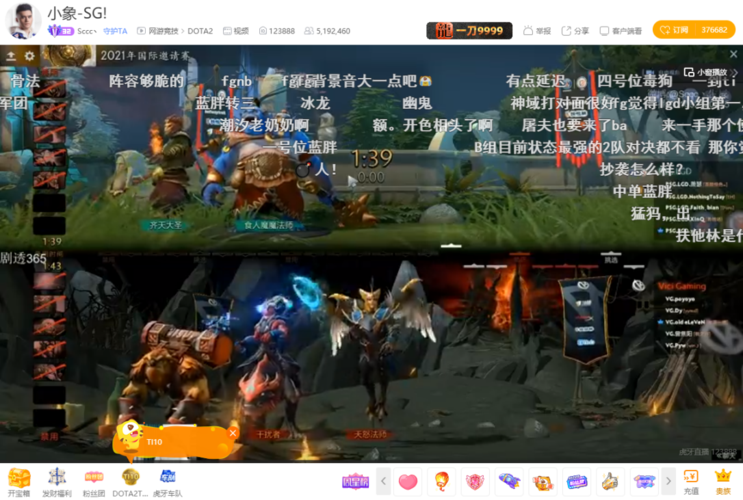
Task: Send the tiger mascot gift
Action: [543, 482]
